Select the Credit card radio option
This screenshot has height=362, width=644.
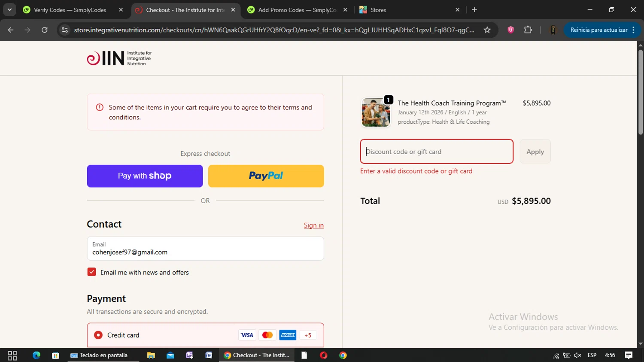tap(98, 335)
